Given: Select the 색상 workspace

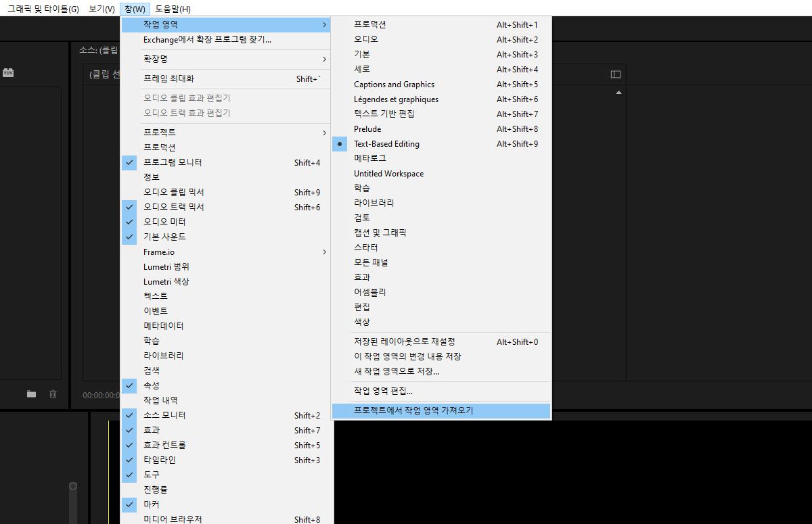Looking at the screenshot, I should click(363, 322).
